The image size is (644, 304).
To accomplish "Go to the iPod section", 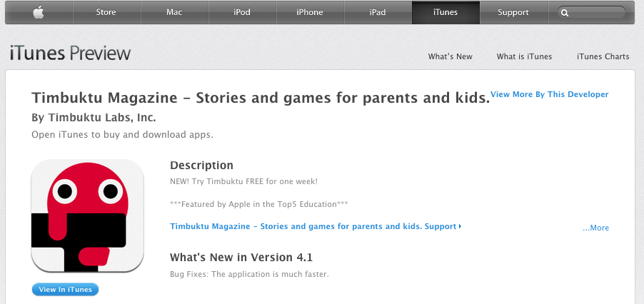I will pyautogui.click(x=242, y=12).
